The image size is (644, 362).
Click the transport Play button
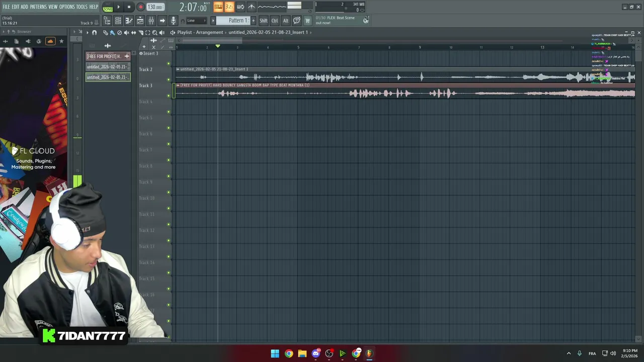(x=119, y=7)
